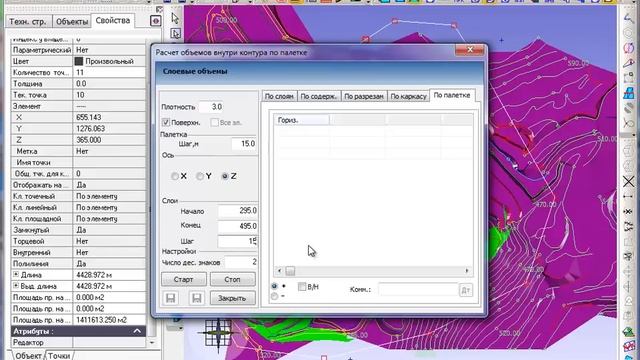Click the red-blue grid icon near right toolbar bottom

coord(629,345)
